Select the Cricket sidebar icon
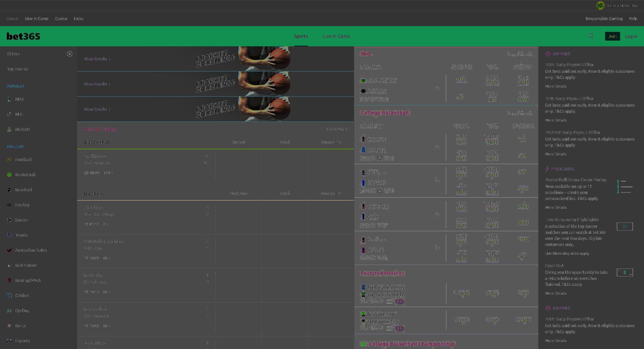The height and width of the screenshot is (349, 644). pos(9,295)
